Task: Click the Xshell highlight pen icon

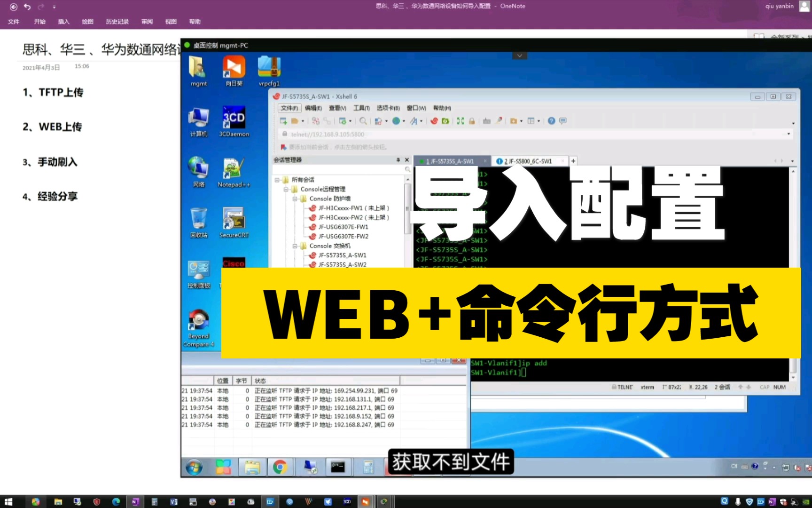Action: click(499, 121)
